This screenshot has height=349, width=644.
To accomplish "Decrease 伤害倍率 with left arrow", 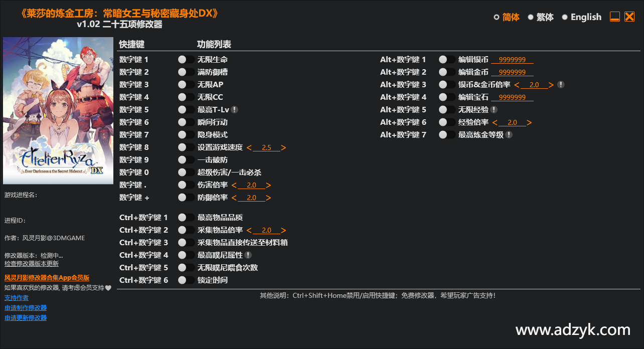I will (x=234, y=186).
